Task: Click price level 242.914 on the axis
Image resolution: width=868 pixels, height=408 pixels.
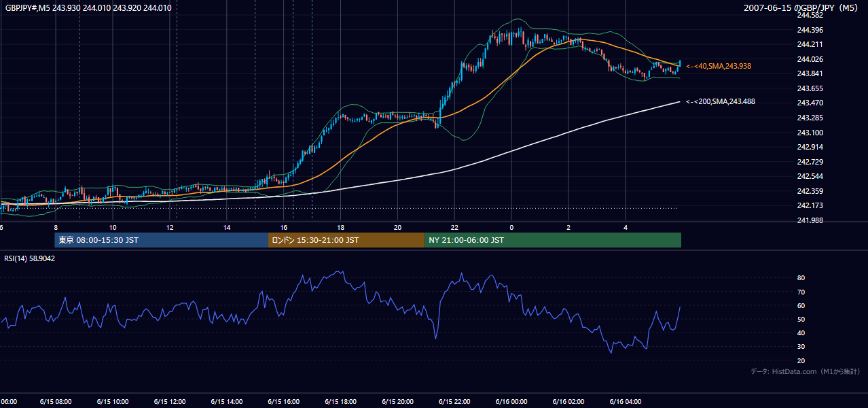Action: tap(810, 147)
